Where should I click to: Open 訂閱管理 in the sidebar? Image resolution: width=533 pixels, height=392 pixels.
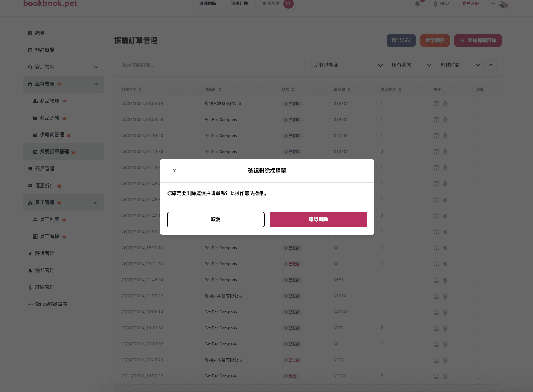click(64, 287)
